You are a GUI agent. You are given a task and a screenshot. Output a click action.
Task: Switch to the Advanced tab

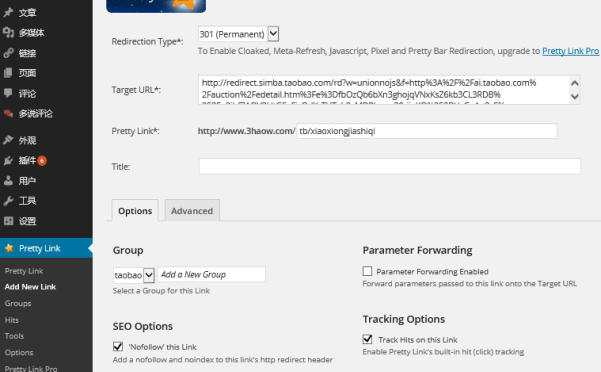click(192, 210)
